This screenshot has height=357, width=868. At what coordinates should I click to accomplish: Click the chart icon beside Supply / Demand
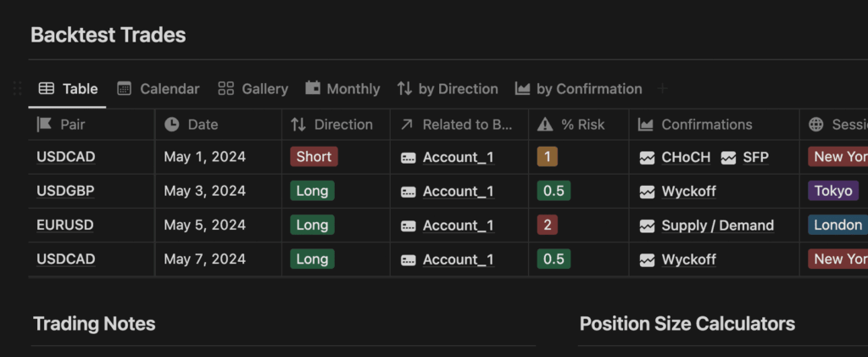pos(647,226)
